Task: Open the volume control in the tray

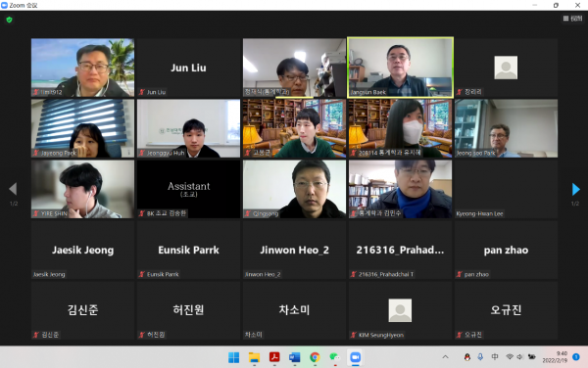Action: point(519,357)
